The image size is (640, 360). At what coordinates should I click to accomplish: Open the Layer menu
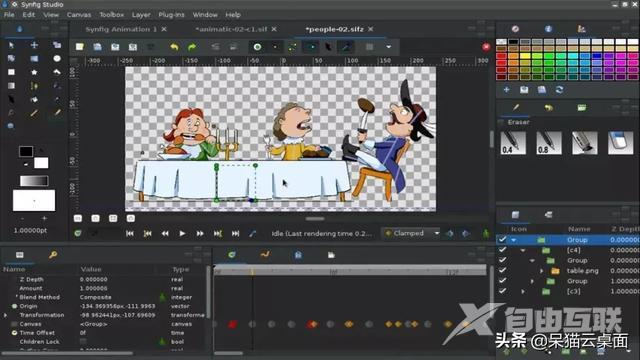tap(141, 15)
